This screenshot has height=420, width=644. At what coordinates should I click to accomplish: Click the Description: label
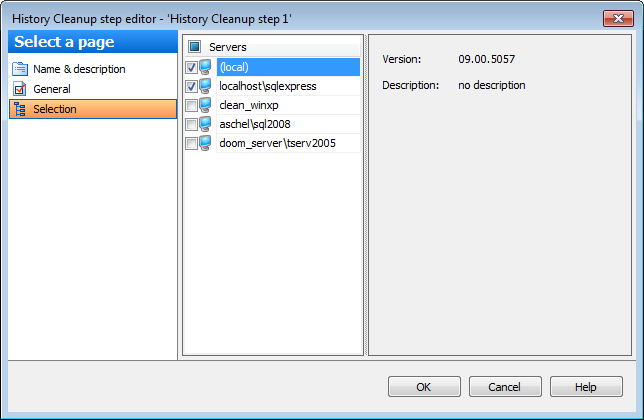pyautogui.click(x=410, y=85)
